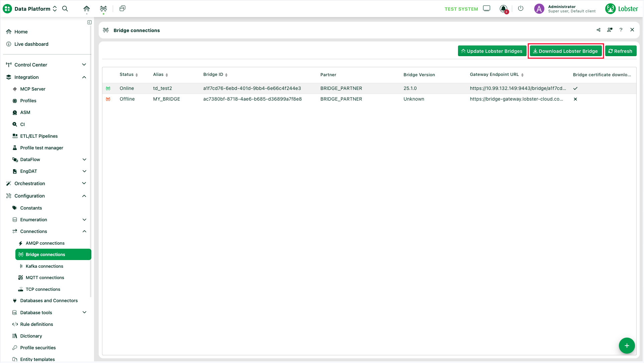Click Download Lobster Bridge button
644x363 pixels.
(x=565, y=51)
